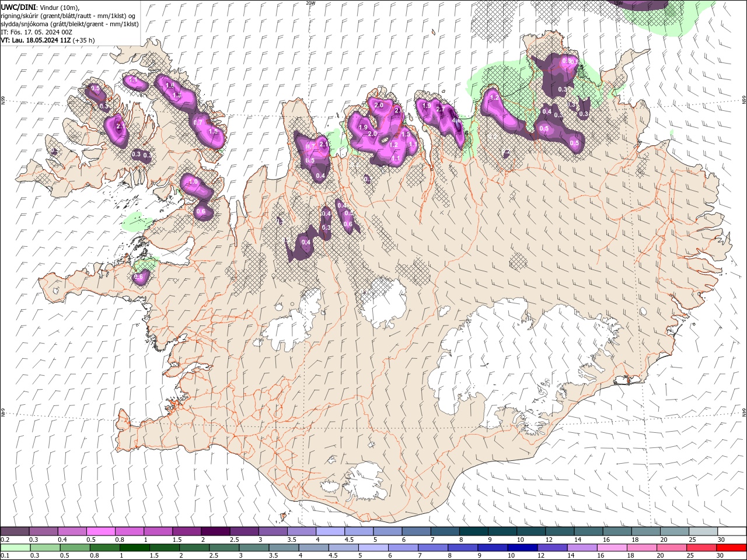Select the bright red 30 rain scale swatch
This screenshot has height=560, width=747.
732,547
